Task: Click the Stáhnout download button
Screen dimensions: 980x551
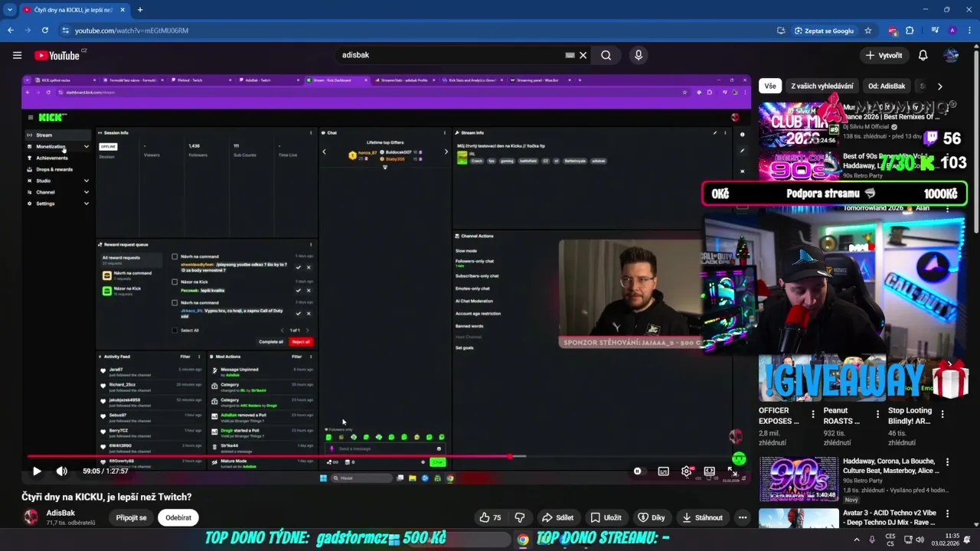Action: coord(702,518)
